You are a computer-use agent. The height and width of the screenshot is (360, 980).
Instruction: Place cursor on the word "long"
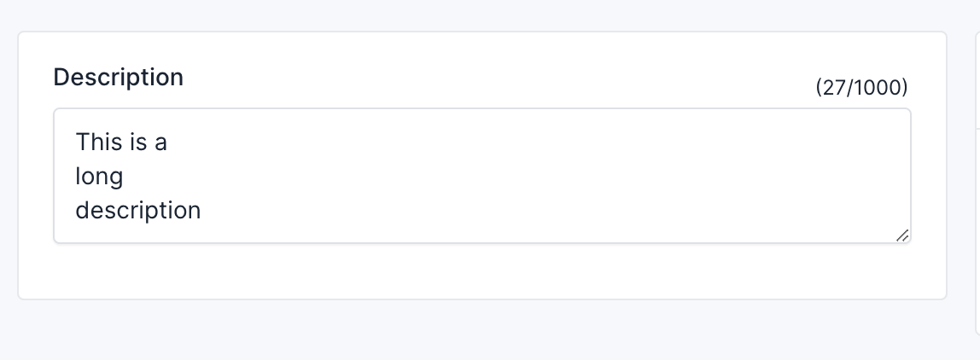click(99, 177)
